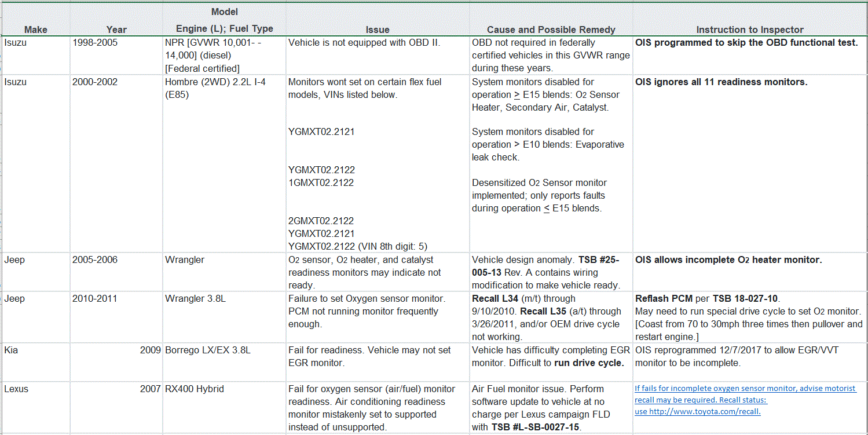Image resolution: width=868 pixels, height=435 pixels.
Task: Click the "Kia" make cell
Action: tap(36, 363)
